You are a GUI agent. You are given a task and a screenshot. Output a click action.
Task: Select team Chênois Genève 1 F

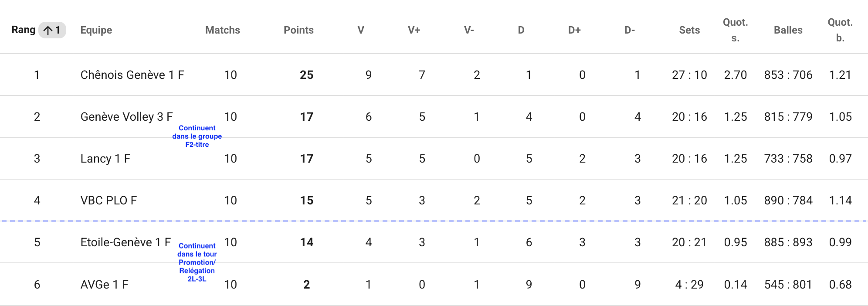[x=132, y=75]
